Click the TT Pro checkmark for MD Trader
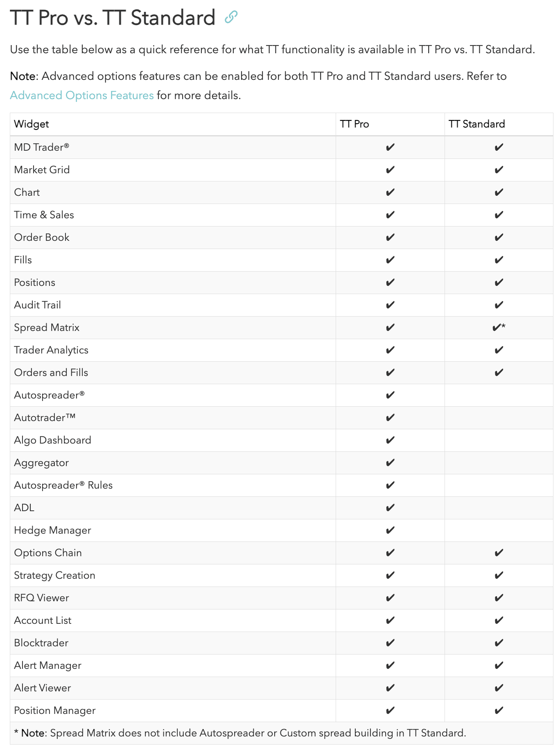 pyautogui.click(x=390, y=147)
